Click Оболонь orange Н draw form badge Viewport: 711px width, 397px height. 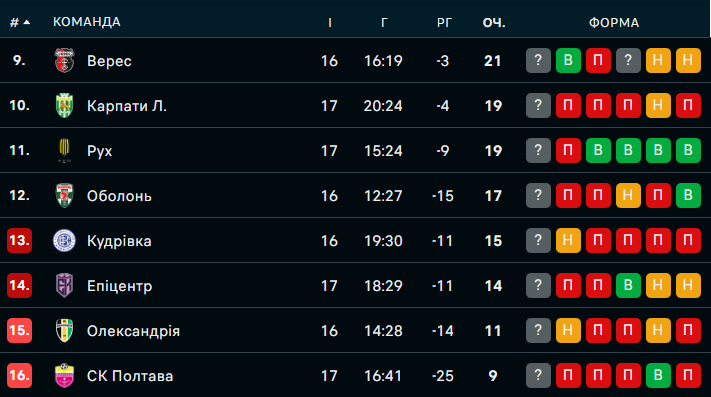tap(628, 195)
